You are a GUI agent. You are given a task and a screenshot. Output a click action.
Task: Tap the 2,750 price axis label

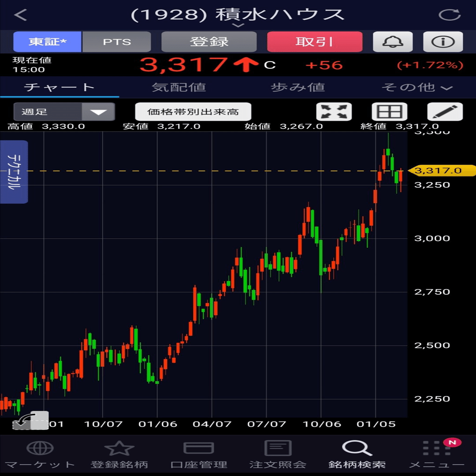pyautogui.click(x=432, y=292)
